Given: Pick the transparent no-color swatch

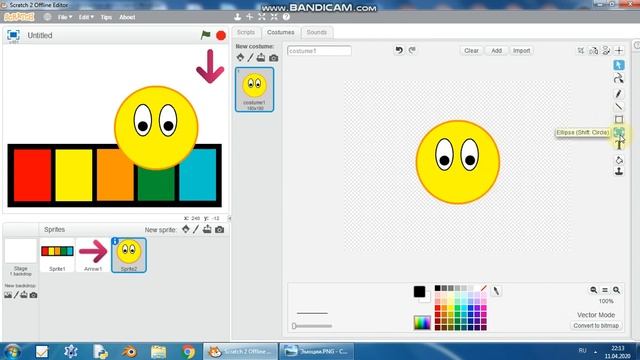Looking at the screenshot, I should pos(484,288).
